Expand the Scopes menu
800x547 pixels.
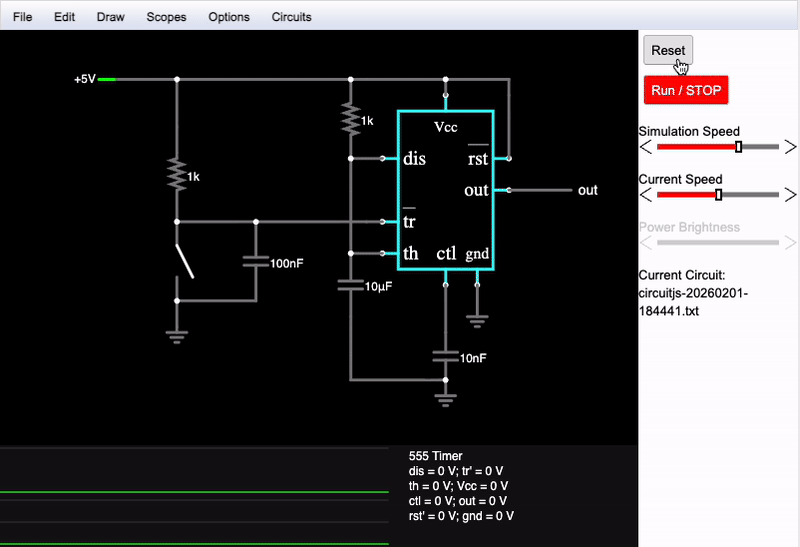click(165, 17)
